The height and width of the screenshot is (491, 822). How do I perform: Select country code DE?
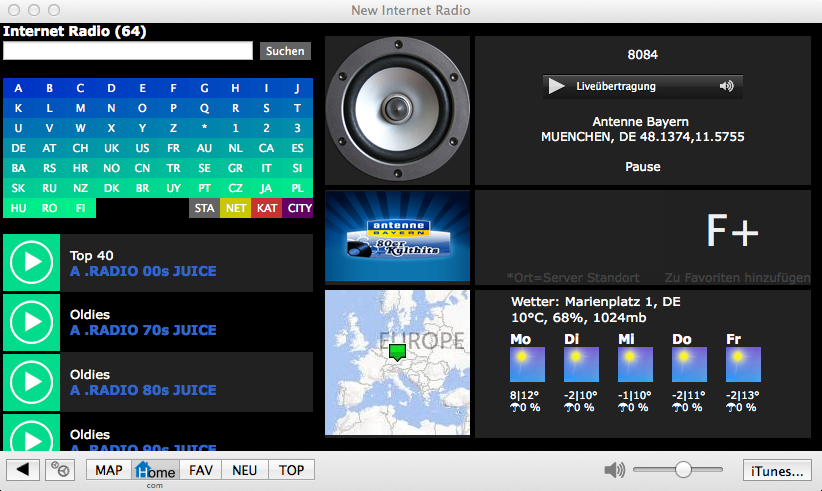click(18, 148)
